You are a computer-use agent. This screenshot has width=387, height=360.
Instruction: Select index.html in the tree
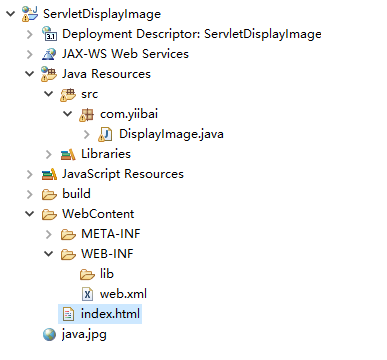pos(100,314)
